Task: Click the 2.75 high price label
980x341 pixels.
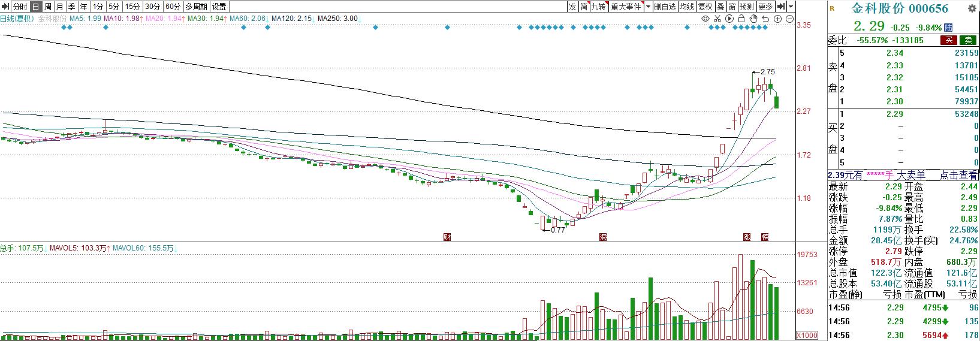Action: [x=767, y=72]
